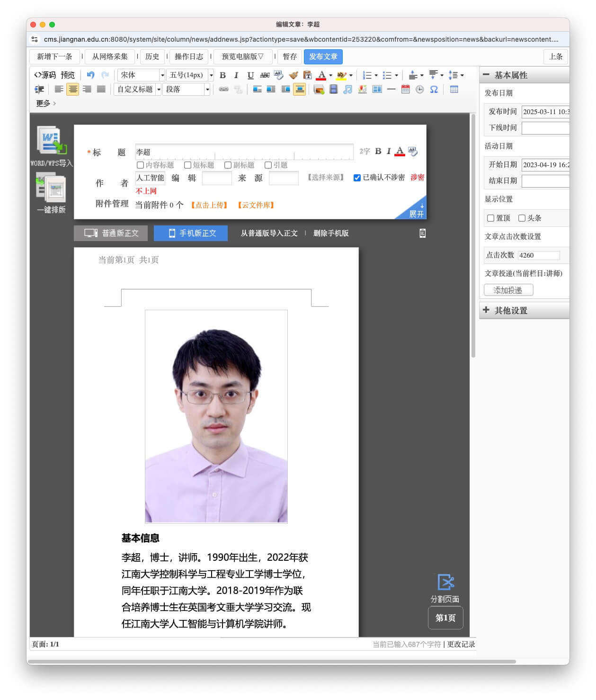This screenshot has height=700, width=596.
Task: Open the WORD/WPS导入 import tool
Action: point(51,145)
